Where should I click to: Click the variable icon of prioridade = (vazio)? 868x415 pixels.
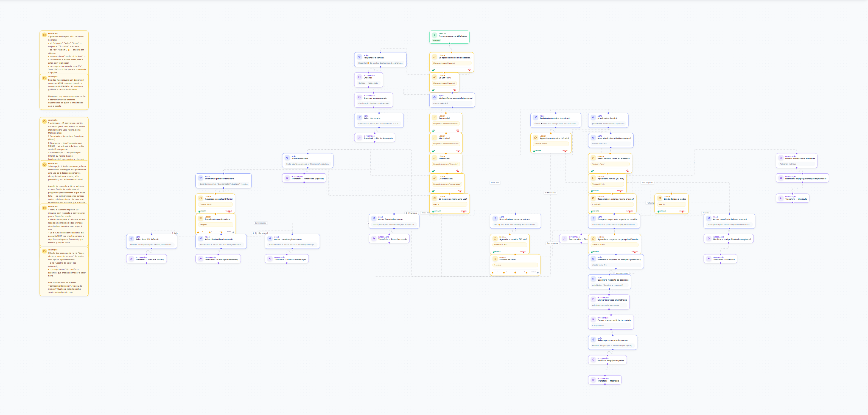click(x=593, y=117)
